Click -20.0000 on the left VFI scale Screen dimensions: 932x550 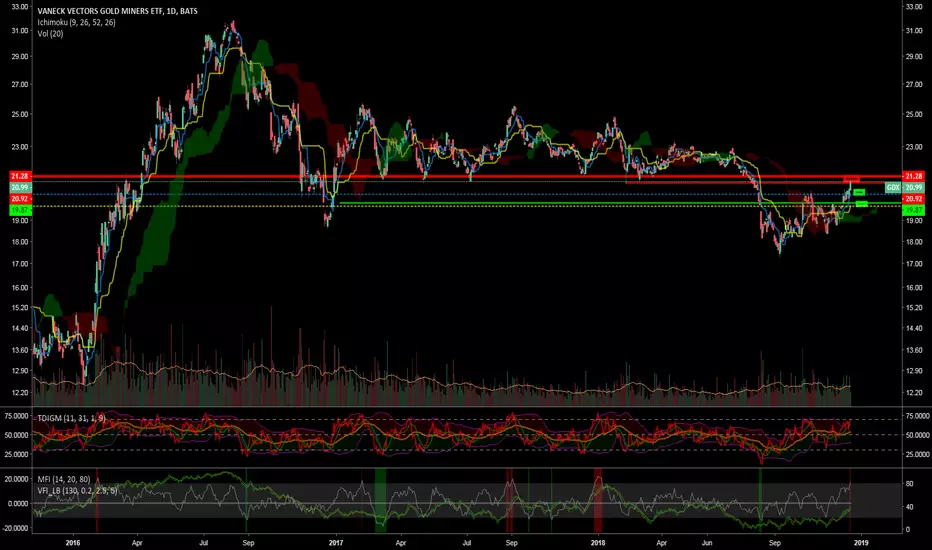point(15,528)
